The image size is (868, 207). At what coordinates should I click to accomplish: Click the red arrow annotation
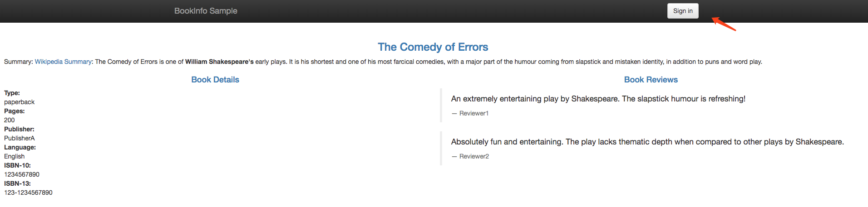(x=724, y=24)
